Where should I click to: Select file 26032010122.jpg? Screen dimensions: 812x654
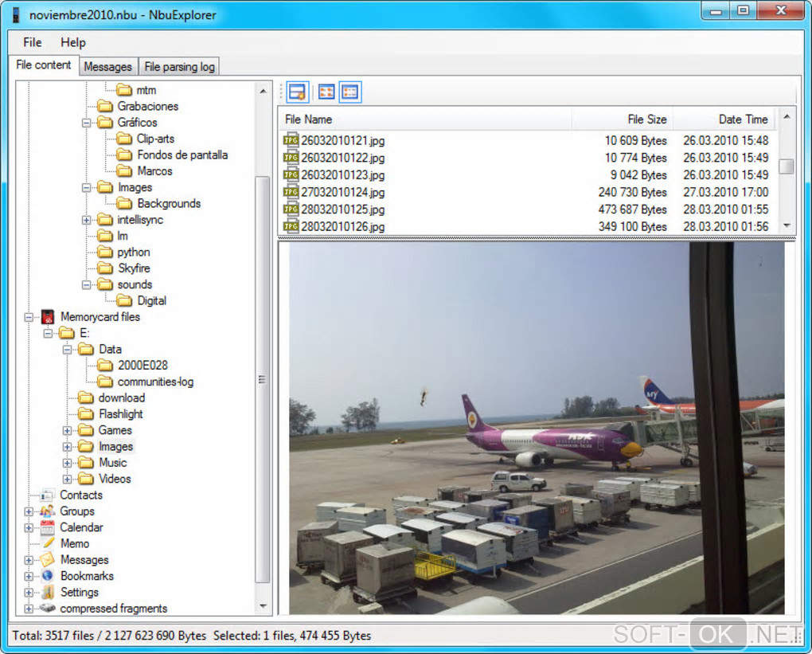(x=342, y=158)
